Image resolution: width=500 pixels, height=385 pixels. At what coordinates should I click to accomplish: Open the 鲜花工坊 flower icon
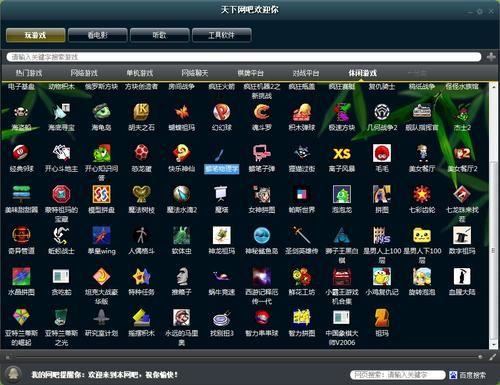[x=302, y=276]
